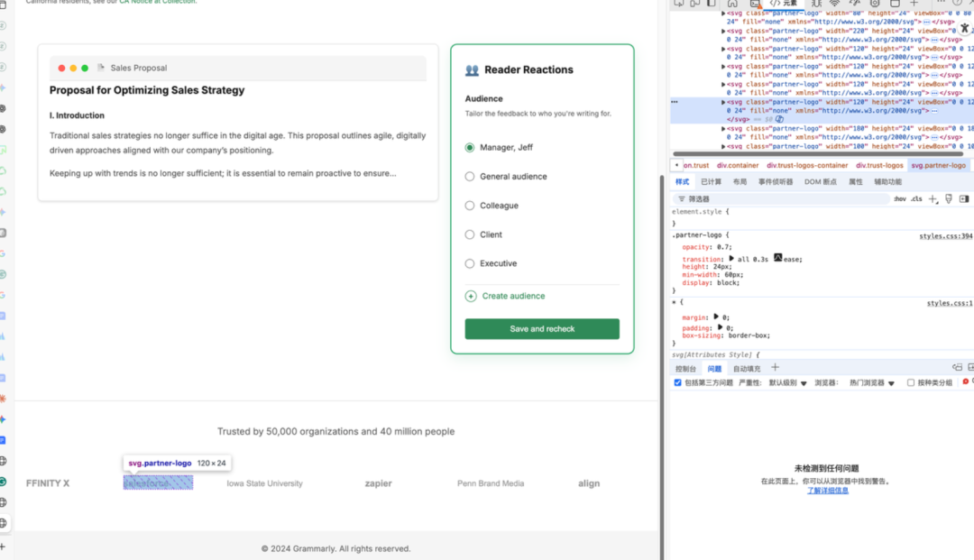Click the Reader Reactions people icon
This screenshot has width=974, height=560.
click(472, 69)
